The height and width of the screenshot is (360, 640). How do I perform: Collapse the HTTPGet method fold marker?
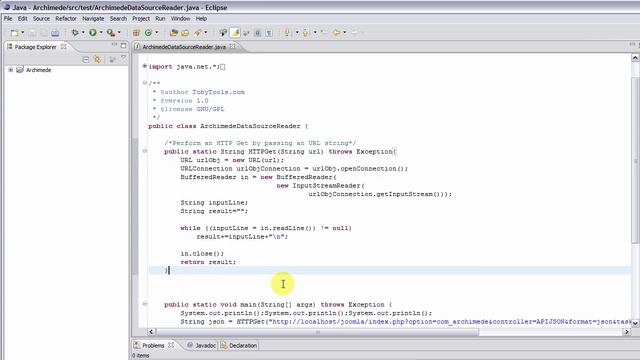coord(144,151)
